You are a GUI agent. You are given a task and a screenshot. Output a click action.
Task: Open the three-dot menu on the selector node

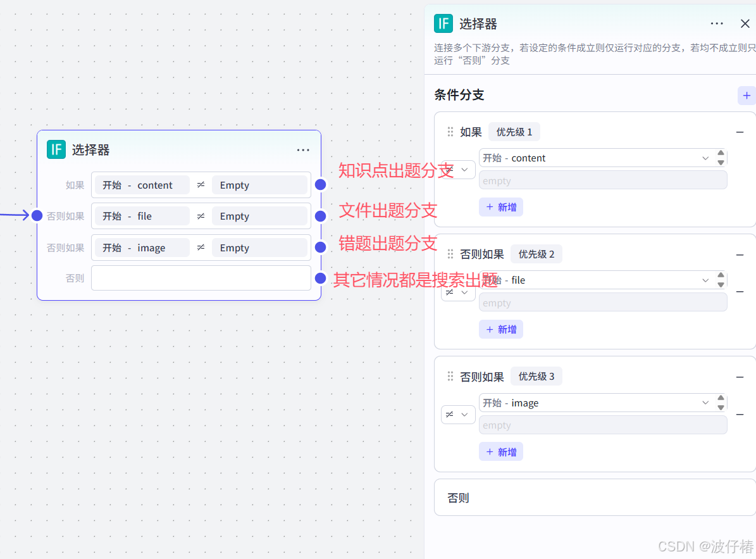[x=303, y=150]
